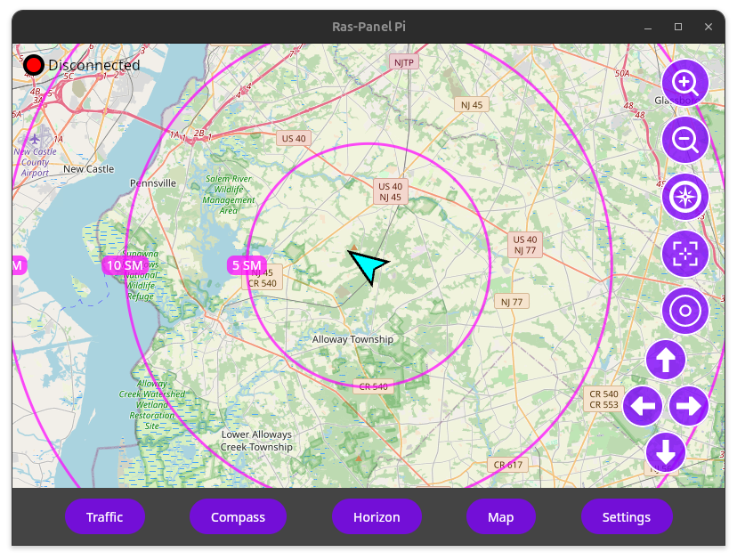
Task: Center the map on aircraft position
Action: pyautogui.click(x=684, y=254)
